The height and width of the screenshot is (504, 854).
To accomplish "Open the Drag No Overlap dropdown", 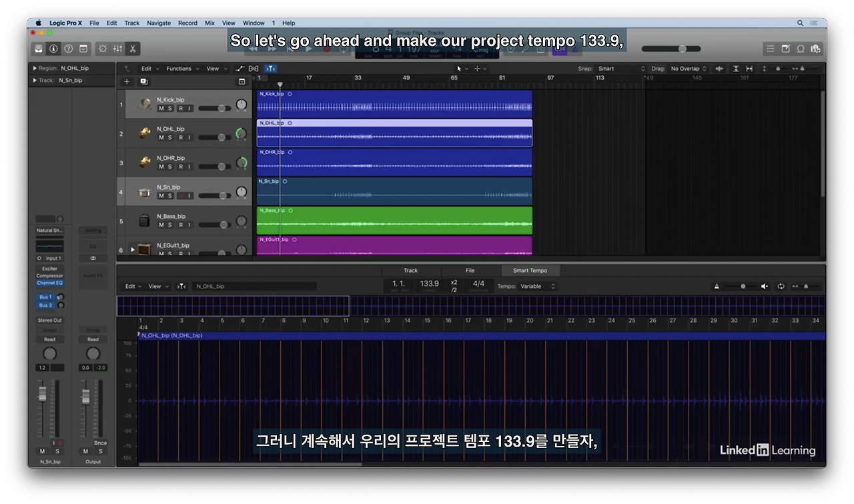I will pos(689,69).
